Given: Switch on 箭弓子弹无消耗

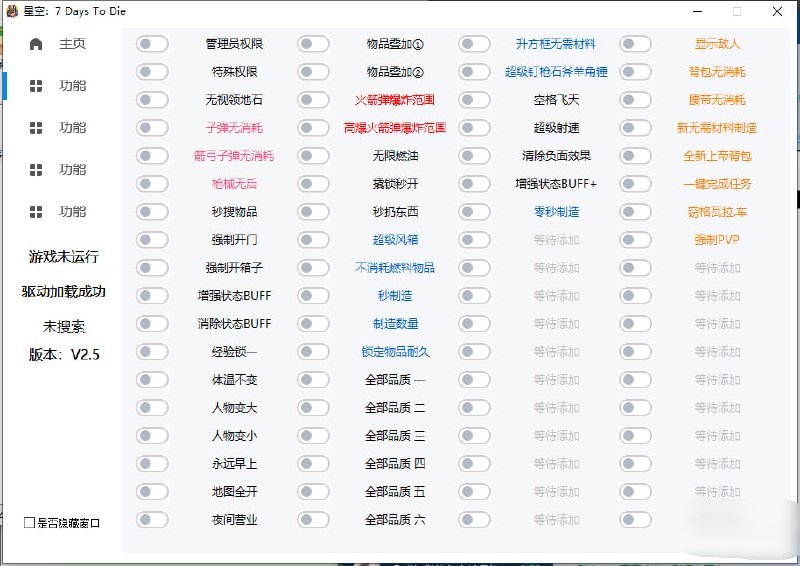Looking at the screenshot, I should click(152, 156).
